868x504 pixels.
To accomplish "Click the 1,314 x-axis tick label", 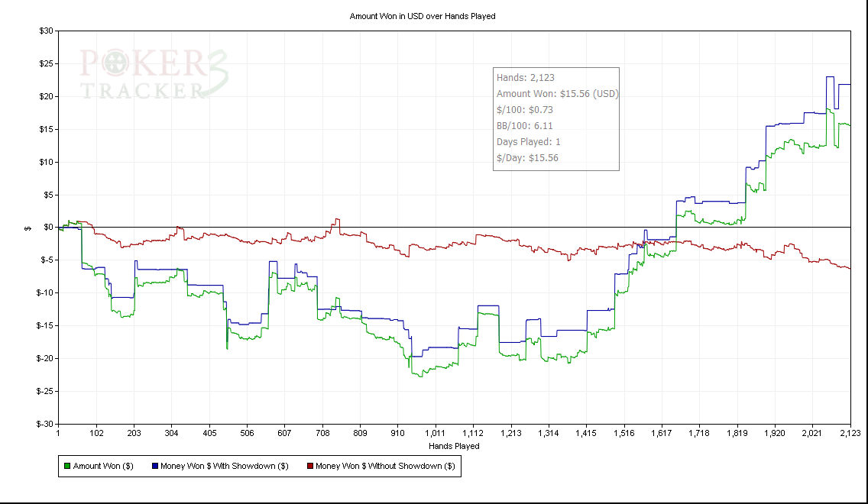I will coord(548,433).
